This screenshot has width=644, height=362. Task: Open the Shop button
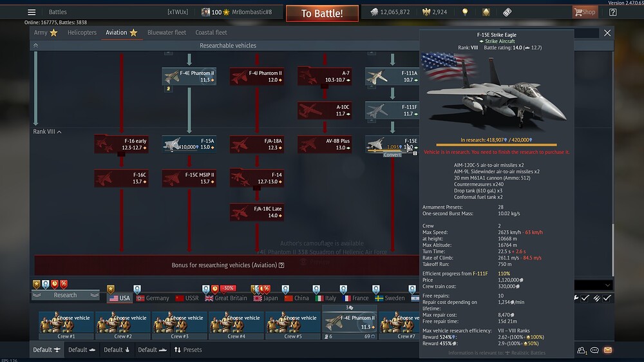pos(585,12)
